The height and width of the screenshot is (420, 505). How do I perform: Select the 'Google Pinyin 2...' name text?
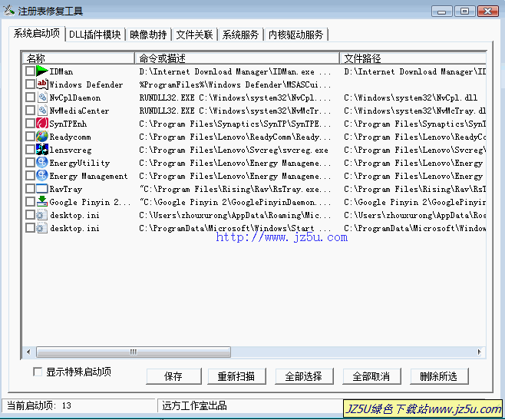[90, 202]
